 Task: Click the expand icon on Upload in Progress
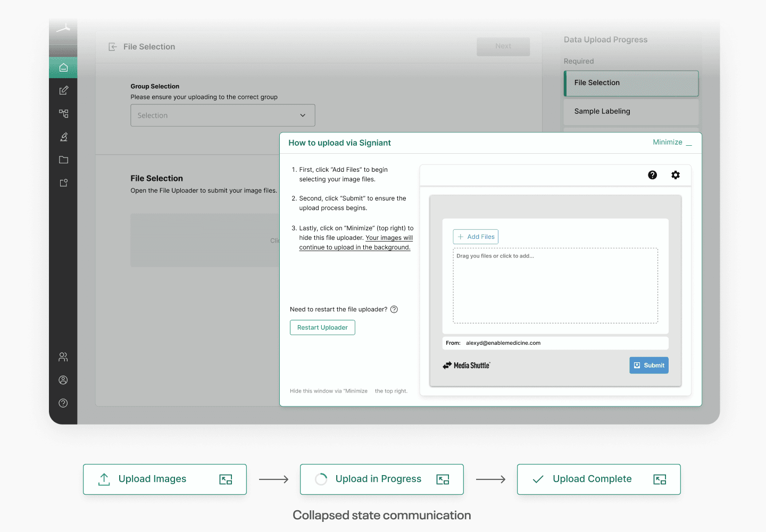443,479
